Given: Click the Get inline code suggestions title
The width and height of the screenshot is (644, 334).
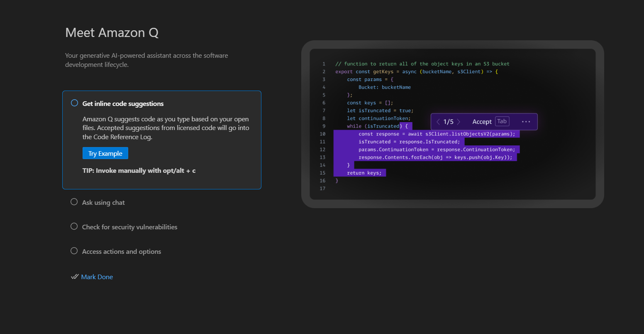Looking at the screenshot, I should tap(123, 103).
